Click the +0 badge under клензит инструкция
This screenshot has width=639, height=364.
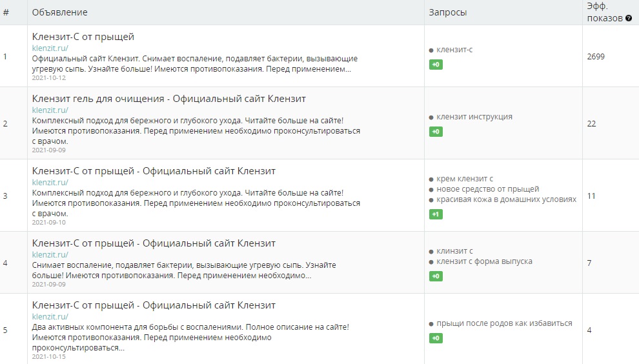tap(436, 132)
